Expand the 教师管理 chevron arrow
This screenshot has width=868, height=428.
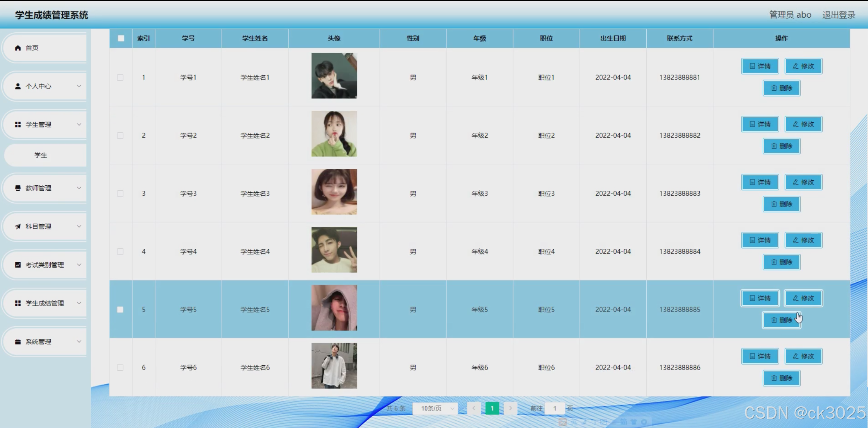pyautogui.click(x=79, y=188)
